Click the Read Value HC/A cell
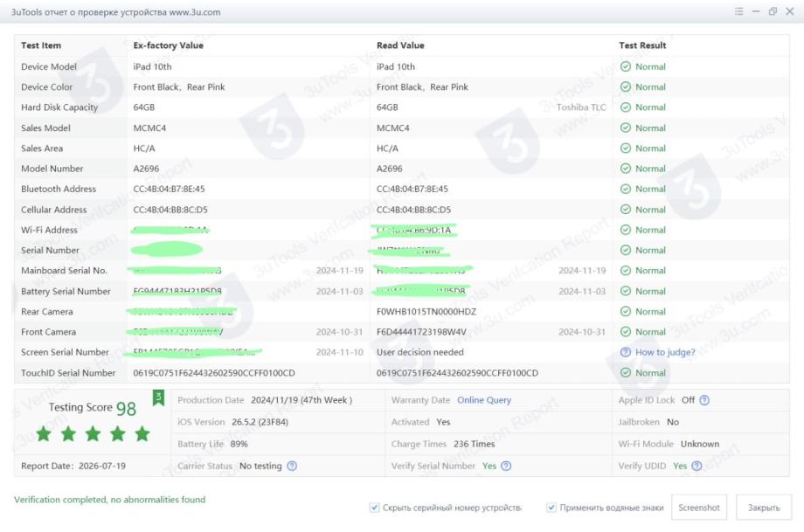Viewport: 804px width, 532px height. coord(387,149)
